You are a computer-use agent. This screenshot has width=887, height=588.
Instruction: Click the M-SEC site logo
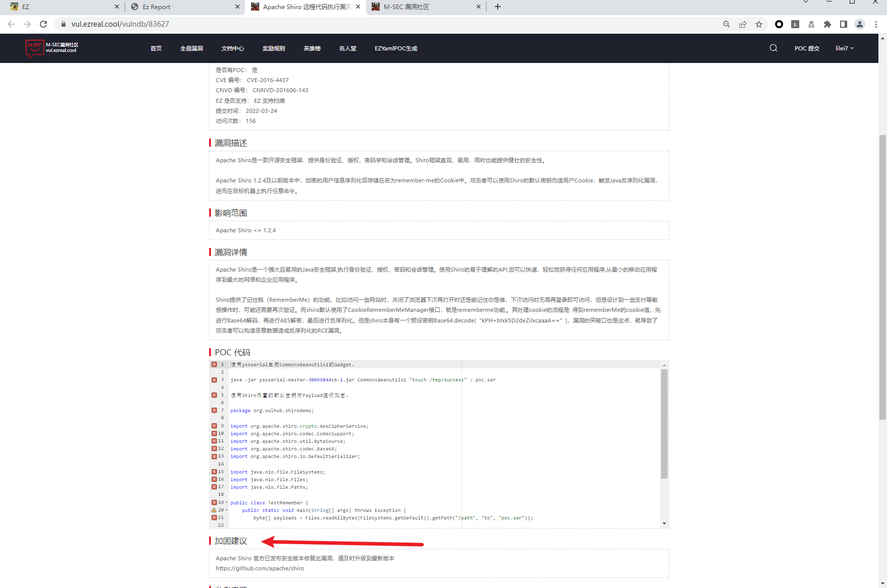52,48
